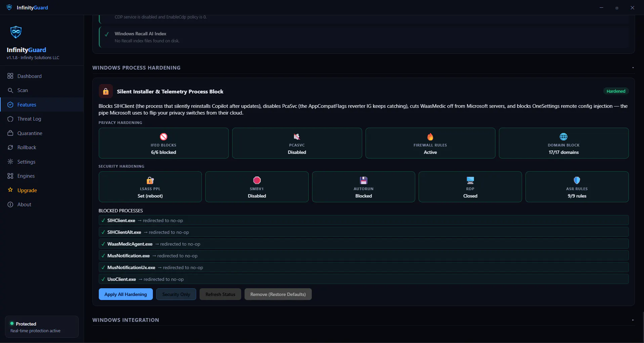Click the Domain Block globe icon
The image size is (644, 343).
click(x=564, y=137)
